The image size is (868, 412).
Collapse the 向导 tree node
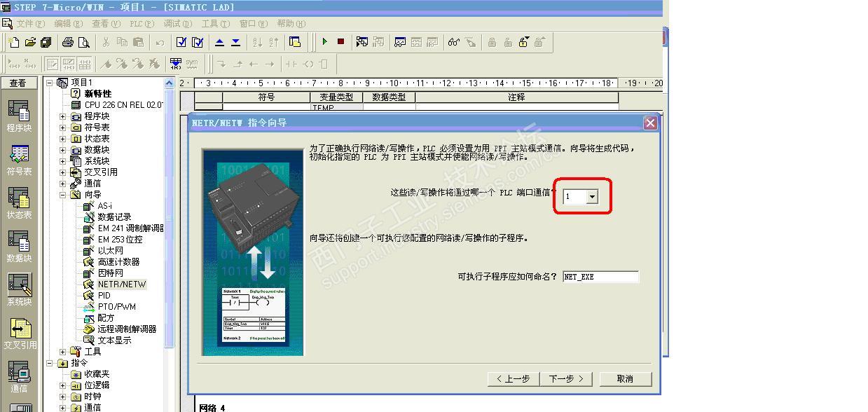pyautogui.click(x=62, y=195)
